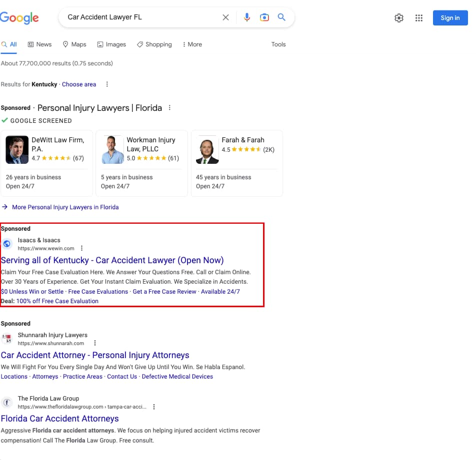Click the Workman 5.0 star rating

tap(153, 158)
